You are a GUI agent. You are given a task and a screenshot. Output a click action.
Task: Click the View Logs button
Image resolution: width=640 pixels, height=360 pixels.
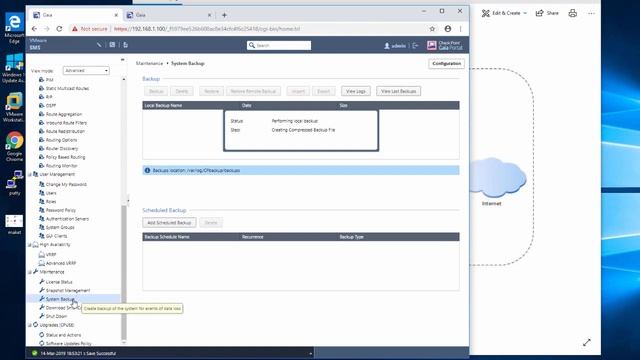coord(356,91)
